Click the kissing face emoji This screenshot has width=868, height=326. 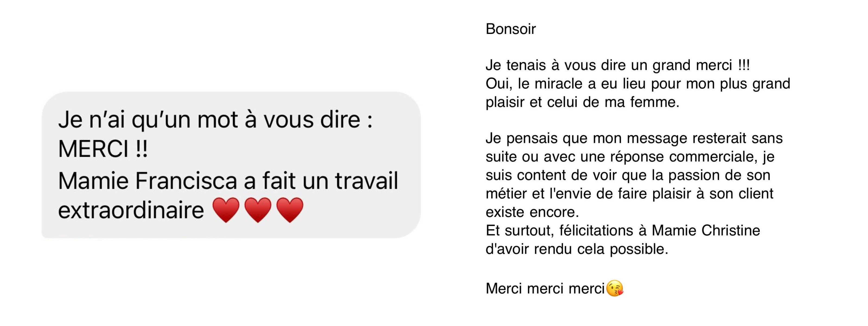[615, 289]
